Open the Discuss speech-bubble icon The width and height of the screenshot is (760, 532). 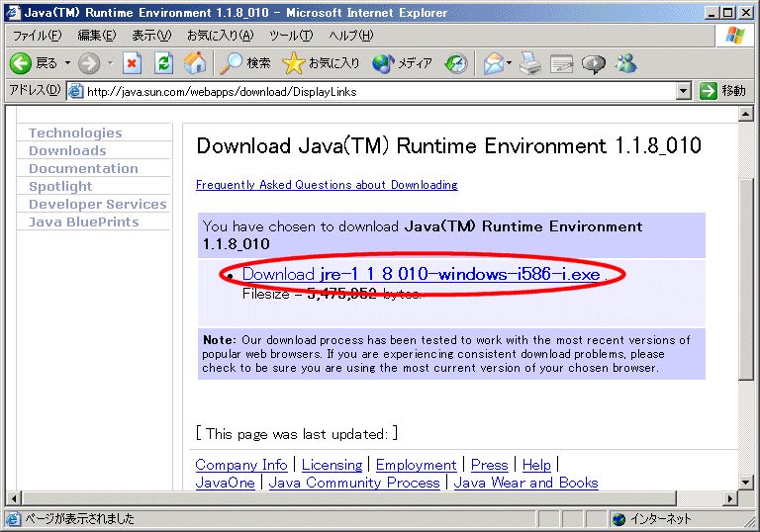594,63
